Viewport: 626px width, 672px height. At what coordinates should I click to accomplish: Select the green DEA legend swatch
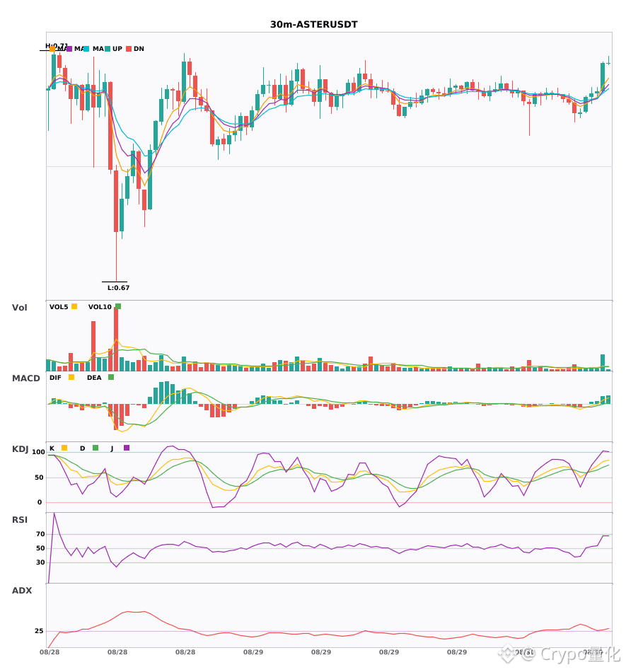pyautogui.click(x=111, y=377)
